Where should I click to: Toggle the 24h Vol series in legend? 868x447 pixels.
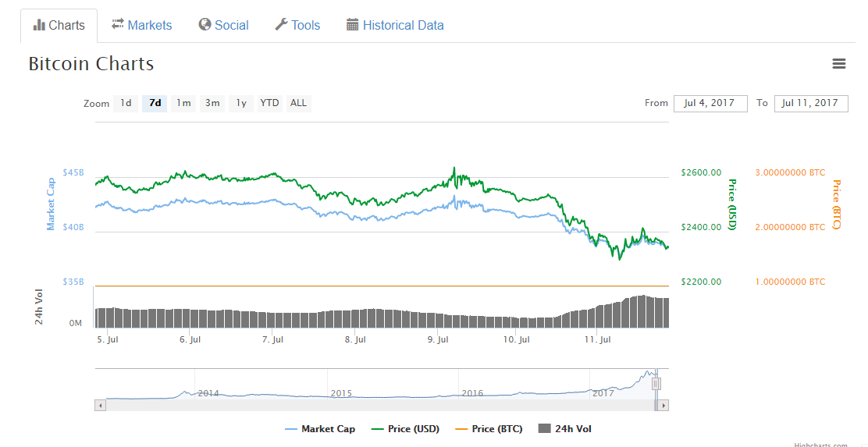tap(564, 429)
